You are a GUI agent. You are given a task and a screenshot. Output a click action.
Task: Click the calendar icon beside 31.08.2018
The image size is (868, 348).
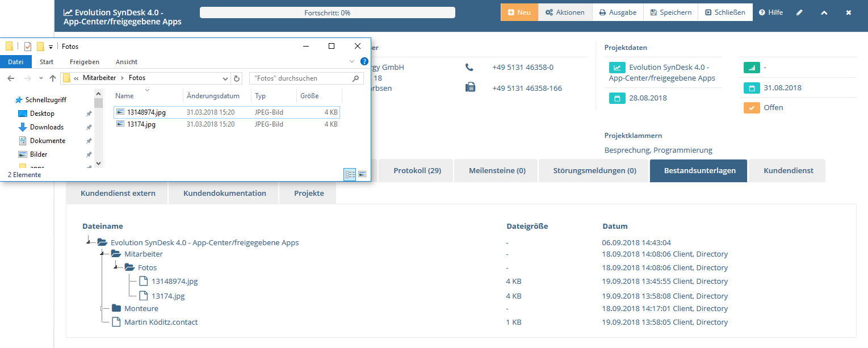(752, 88)
